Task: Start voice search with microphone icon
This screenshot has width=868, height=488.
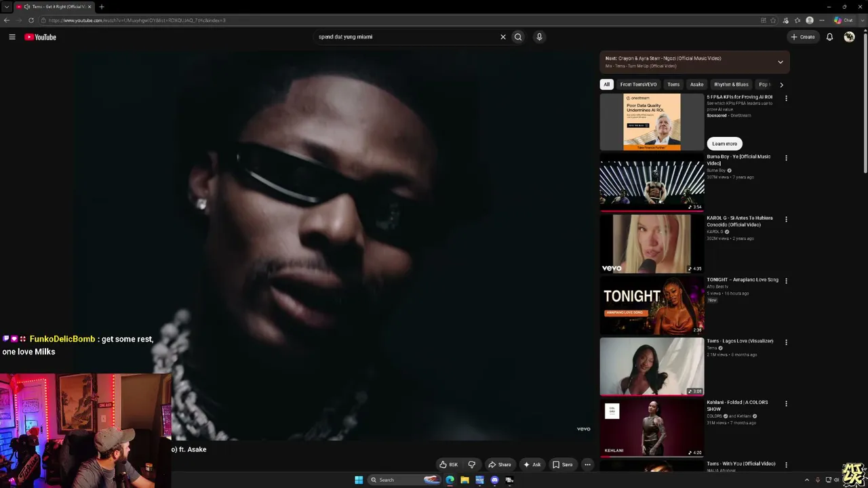Action: (539, 37)
